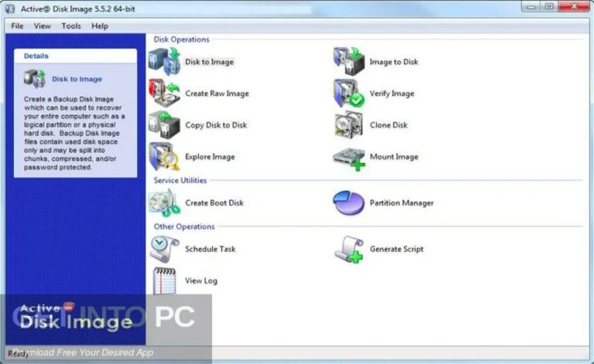This screenshot has height=364, width=594.
Task: Launch Copy Disk to Disk label
Action: pyautogui.click(x=216, y=125)
